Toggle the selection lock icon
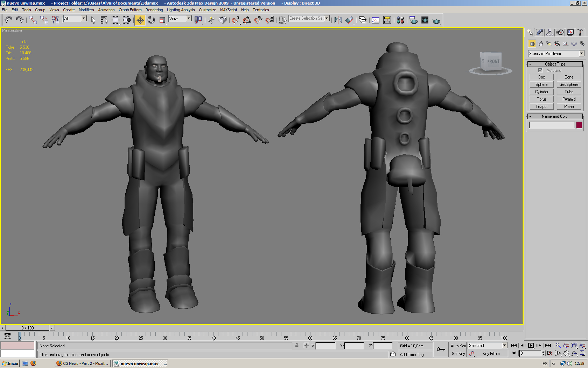 [x=297, y=346]
